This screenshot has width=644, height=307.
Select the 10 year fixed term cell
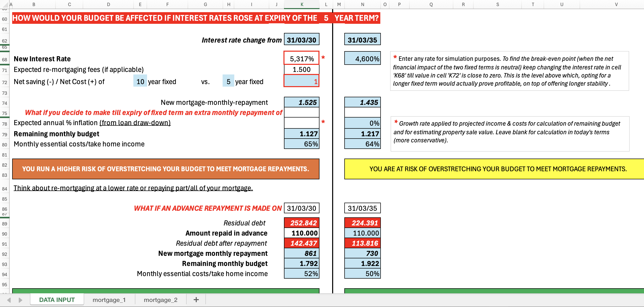tap(140, 81)
